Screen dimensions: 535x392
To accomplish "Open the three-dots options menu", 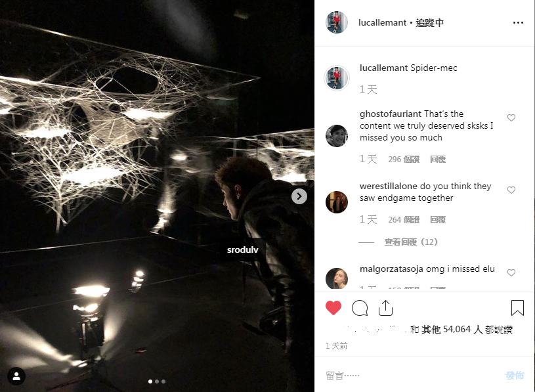I will 518,22.
